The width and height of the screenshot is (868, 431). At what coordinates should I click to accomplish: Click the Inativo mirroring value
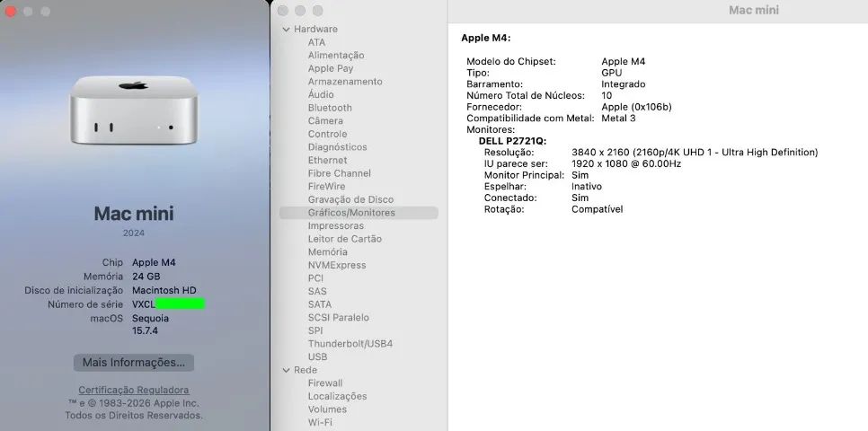pos(586,187)
